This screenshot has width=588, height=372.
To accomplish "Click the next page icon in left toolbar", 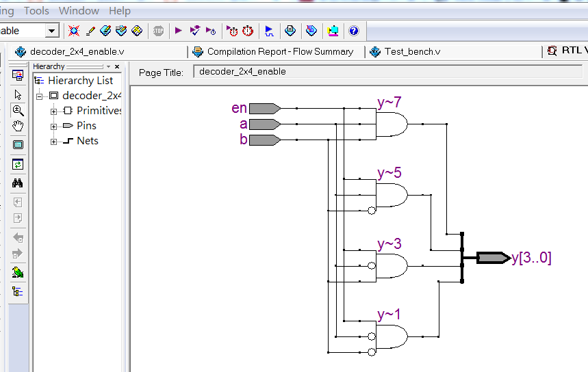I will 18,218.
